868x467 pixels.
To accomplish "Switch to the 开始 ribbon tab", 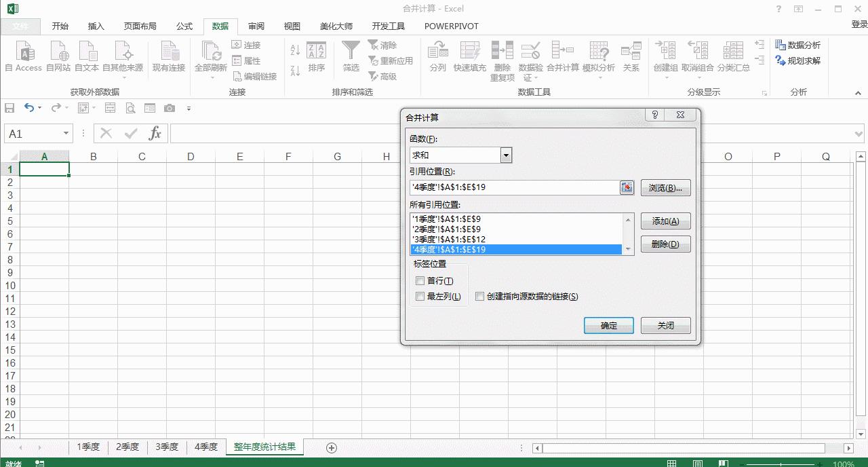I will [x=60, y=26].
